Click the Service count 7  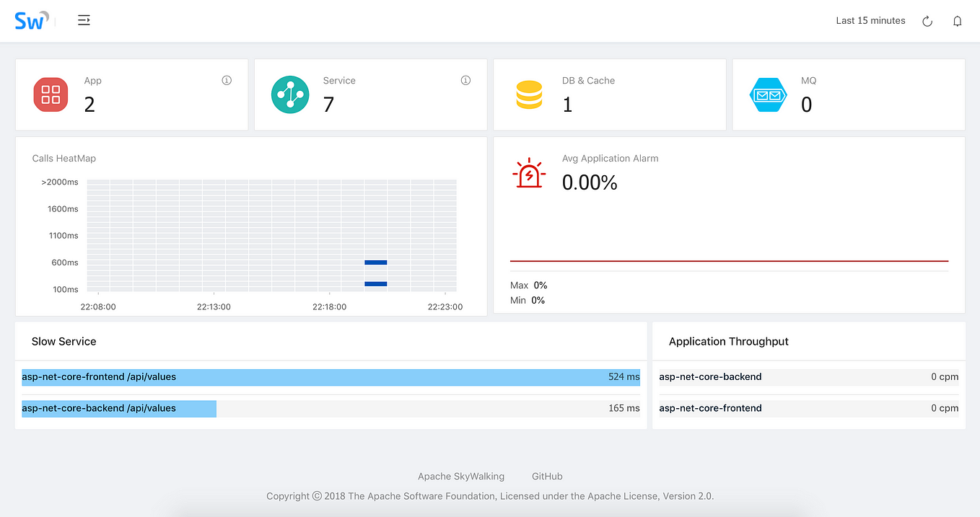328,105
